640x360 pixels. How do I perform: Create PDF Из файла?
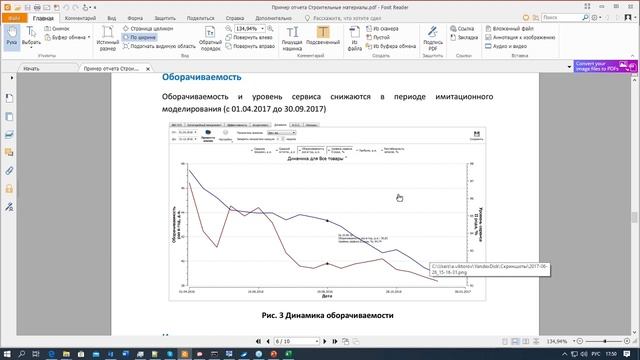[355, 38]
